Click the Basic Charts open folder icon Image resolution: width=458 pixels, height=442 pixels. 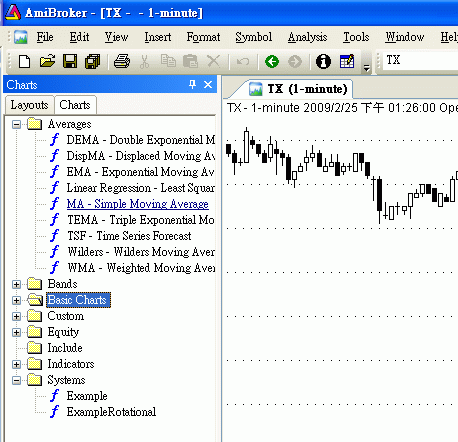point(35,300)
